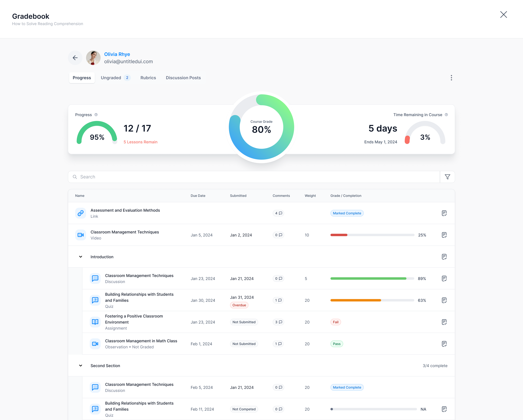Viewport: 523px width, 420px height.
Task: Open the 3 comments badge for Fostering a Positive Classroom
Action: (278, 322)
